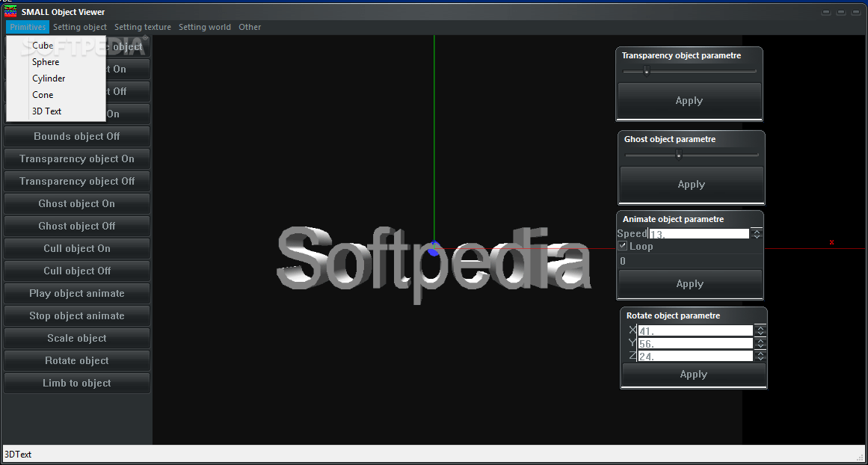Increase Rotate X value with up arrow
Viewport: 868px width, 465px height.
click(760, 327)
